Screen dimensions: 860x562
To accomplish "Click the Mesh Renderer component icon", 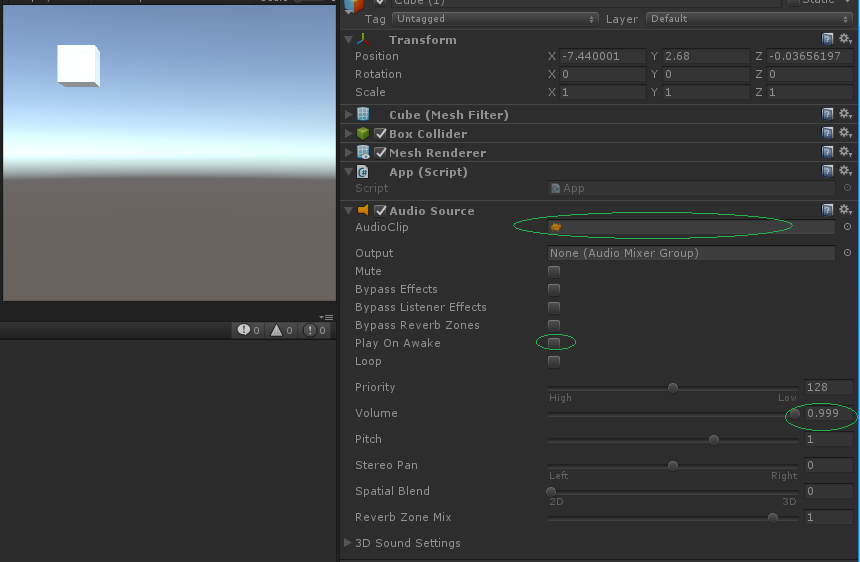I will (363, 152).
